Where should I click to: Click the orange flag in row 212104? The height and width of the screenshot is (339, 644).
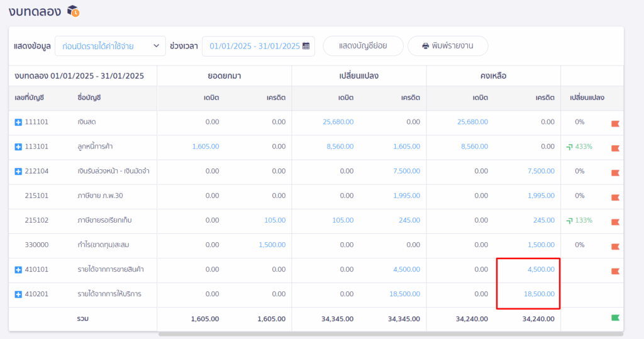pos(615,172)
